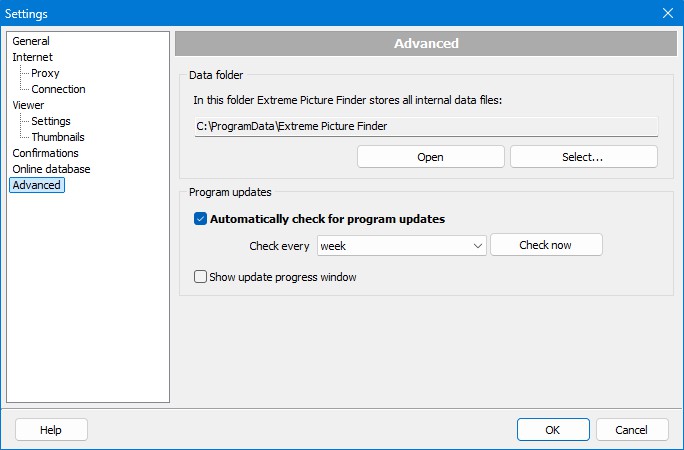684x450 pixels.
Task: Confirm settings with OK
Action: (553, 430)
